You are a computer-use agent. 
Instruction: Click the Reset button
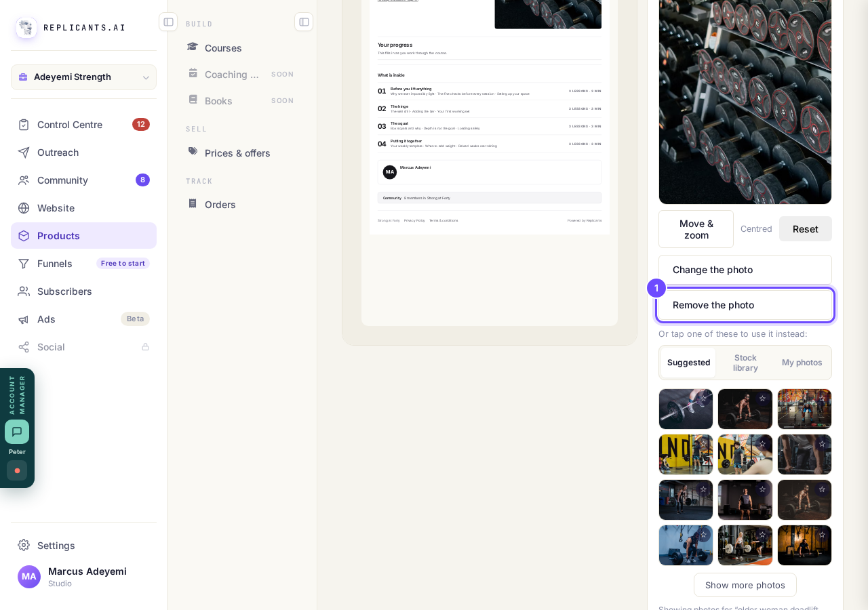tap(805, 229)
